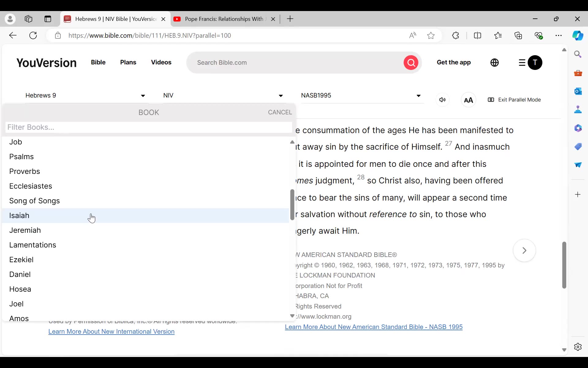Pick Song of Songs

[145, 201]
